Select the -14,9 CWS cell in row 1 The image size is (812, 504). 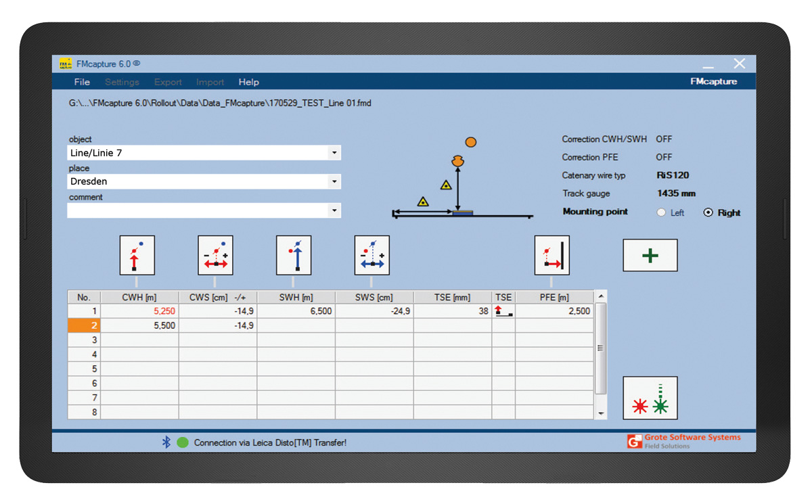[x=218, y=311]
